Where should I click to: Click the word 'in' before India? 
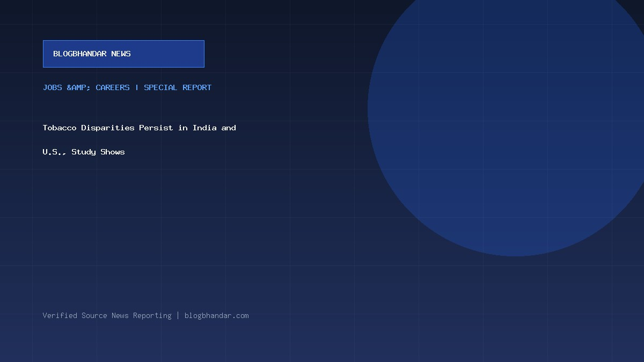point(184,128)
